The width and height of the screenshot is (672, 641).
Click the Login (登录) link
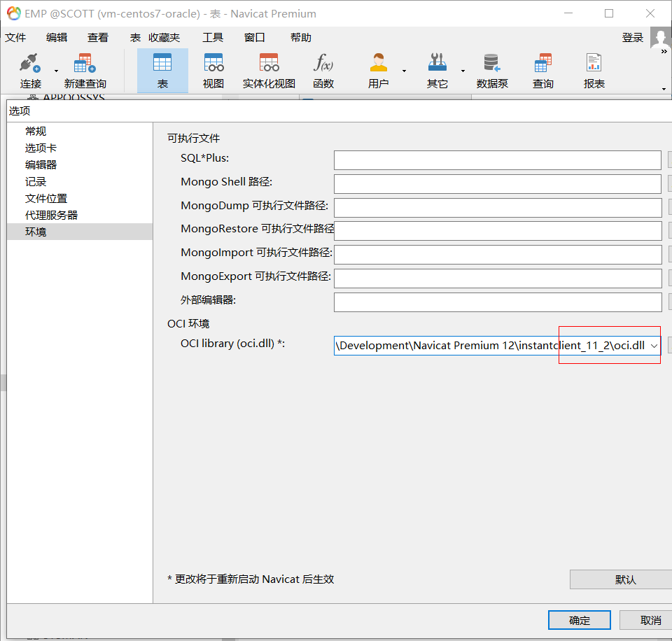pos(633,38)
